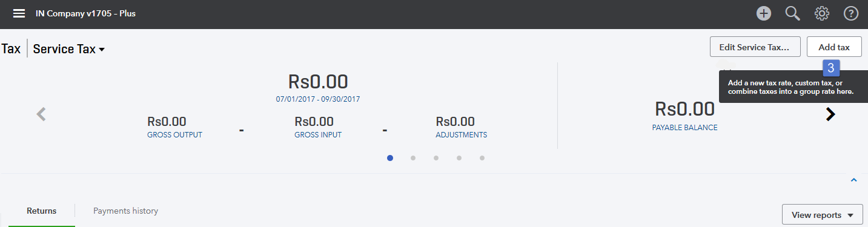Select the second carousel dot

tap(413, 158)
